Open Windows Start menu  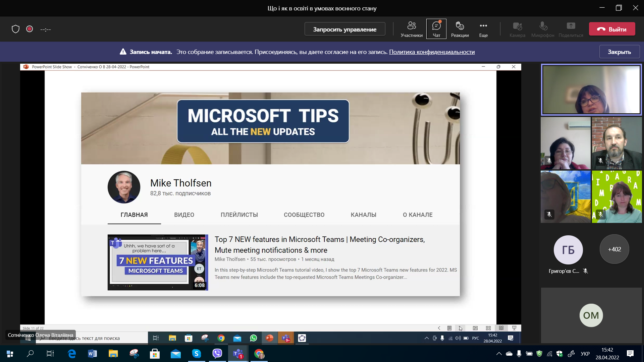click(x=10, y=354)
